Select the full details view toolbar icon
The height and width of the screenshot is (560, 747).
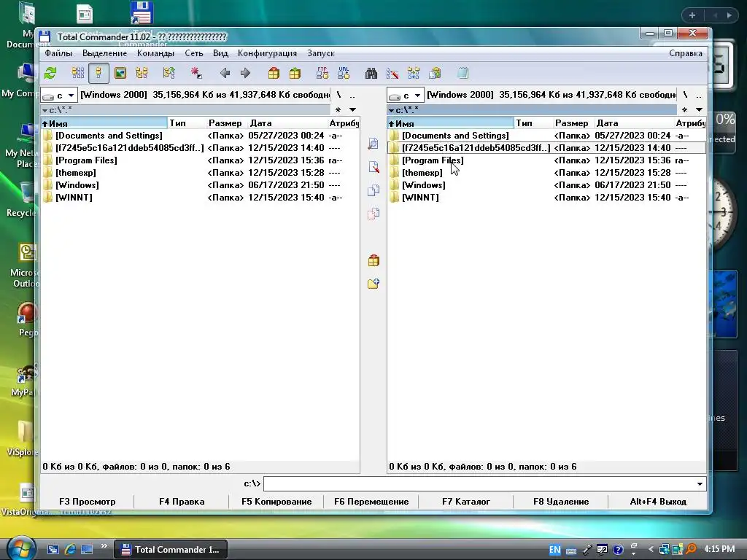tap(98, 73)
